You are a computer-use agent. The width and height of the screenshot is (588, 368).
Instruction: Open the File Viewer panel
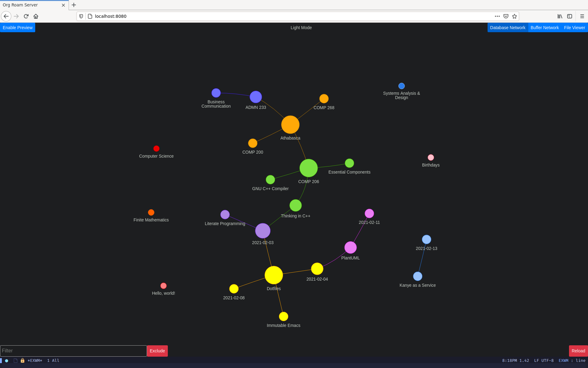click(x=575, y=28)
